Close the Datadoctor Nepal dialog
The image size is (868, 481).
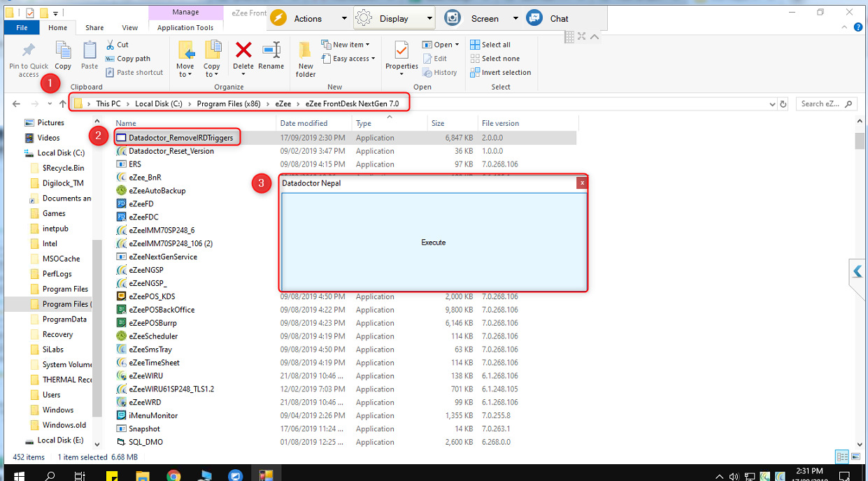pos(582,183)
